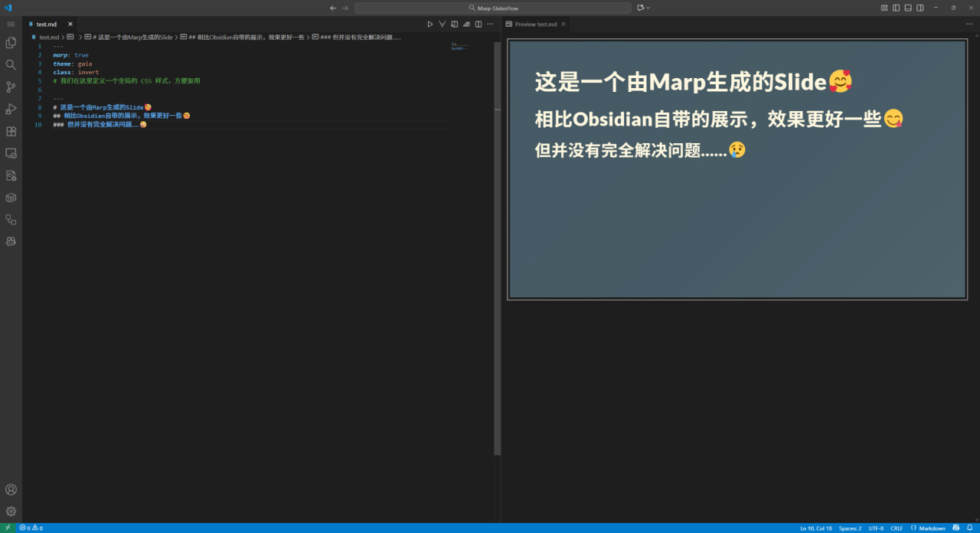The height and width of the screenshot is (533, 980).
Task: Show errors and warnings count
Action: (x=31, y=528)
